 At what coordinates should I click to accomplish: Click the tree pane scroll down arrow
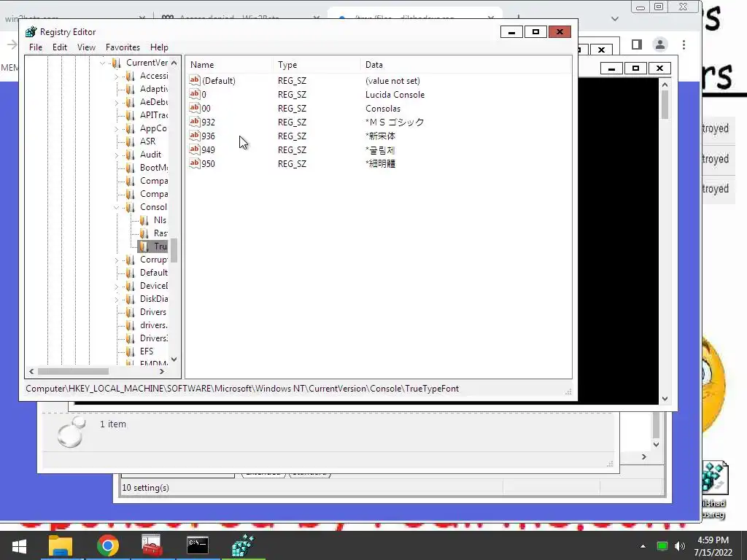(174, 359)
